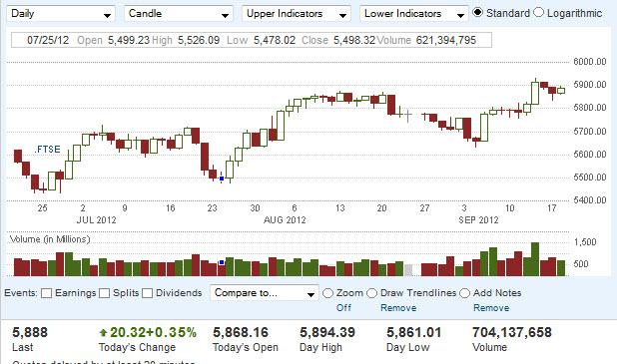Click the Day Low value 5,861.01
The height and width of the screenshot is (364, 617).
coord(414,332)
